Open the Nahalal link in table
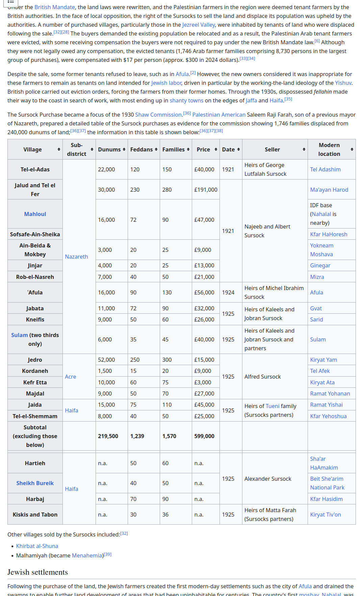This screenshot has height=596, width=364. pos(321,214)
